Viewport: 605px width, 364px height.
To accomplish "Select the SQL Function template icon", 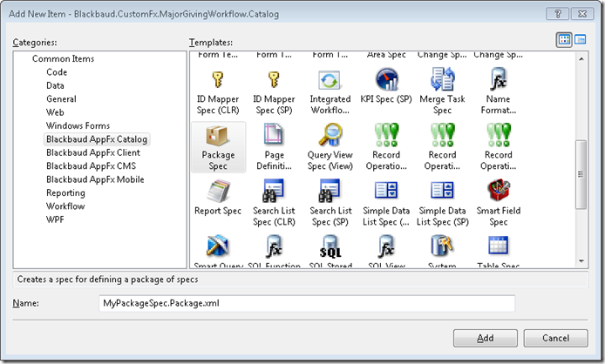I will (274, 246).
